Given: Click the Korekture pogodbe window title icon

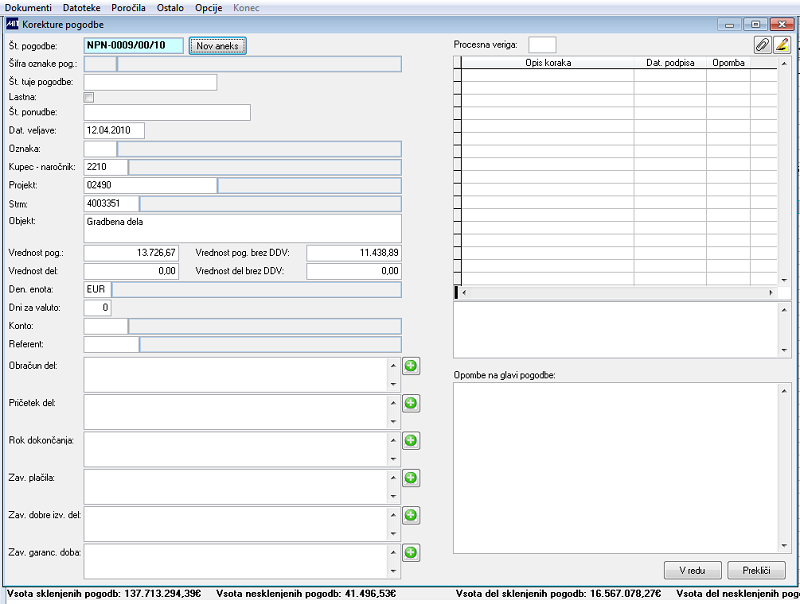Looking at the screenshot, I should pyautogui.click(x=12, y=24).
